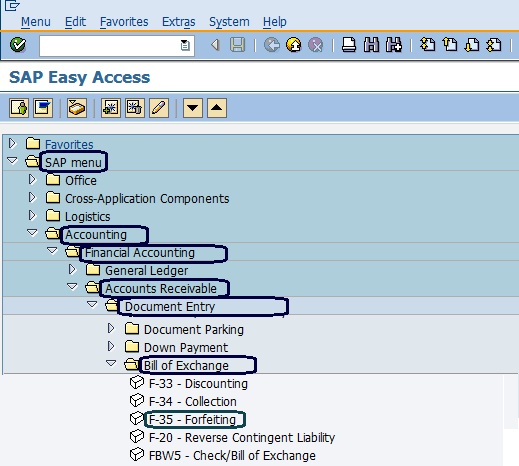Click the green checkmark Enter icon

(x=18, y=45)
